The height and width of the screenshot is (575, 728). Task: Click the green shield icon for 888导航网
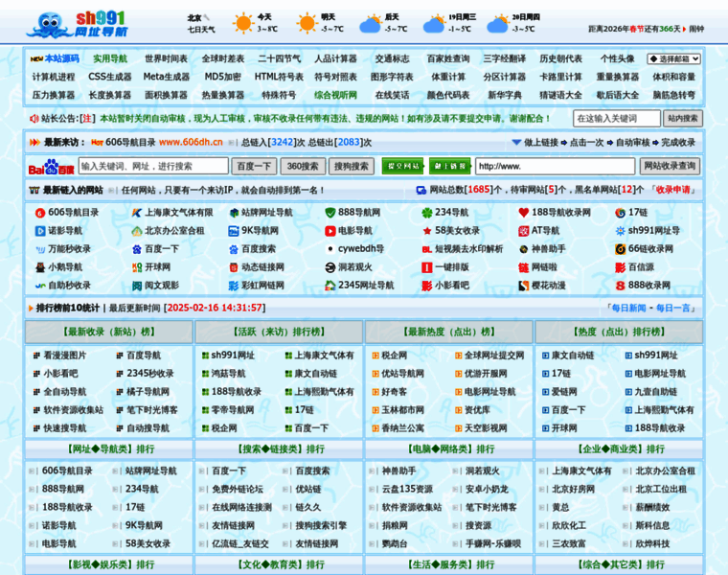coord(330,213)
